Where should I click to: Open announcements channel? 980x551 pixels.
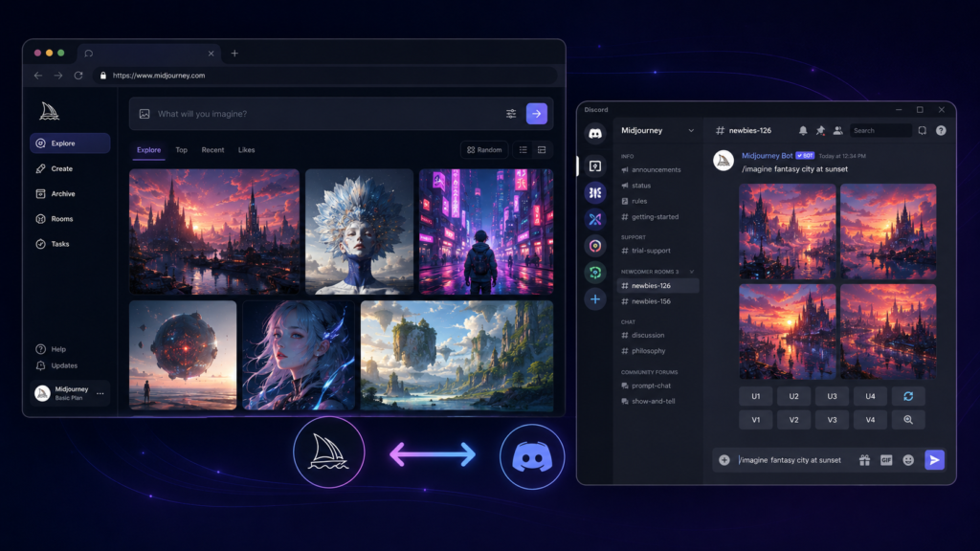(x=651, y=170)
